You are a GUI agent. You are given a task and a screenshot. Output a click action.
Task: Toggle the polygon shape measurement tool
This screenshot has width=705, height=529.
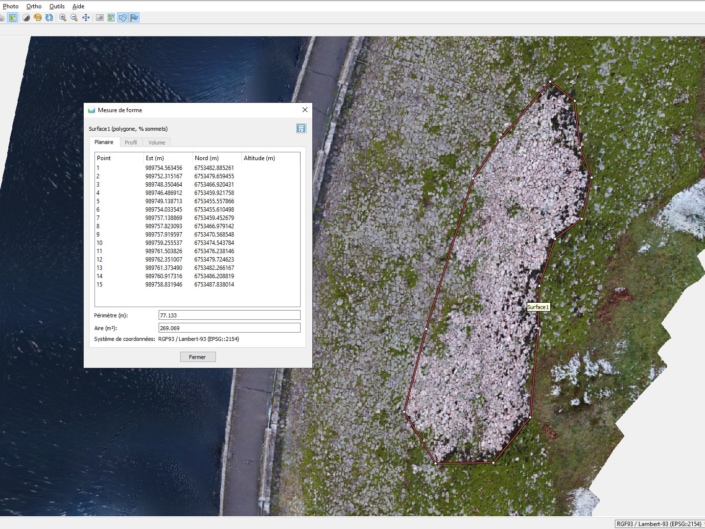pyautogui.click(x=123, y=17)
